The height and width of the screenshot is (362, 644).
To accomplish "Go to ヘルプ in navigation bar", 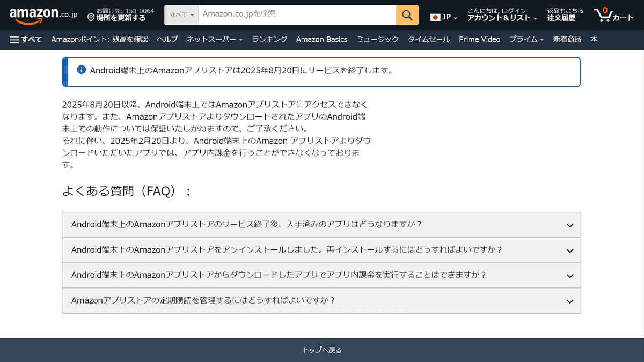I will coord(167,40).
